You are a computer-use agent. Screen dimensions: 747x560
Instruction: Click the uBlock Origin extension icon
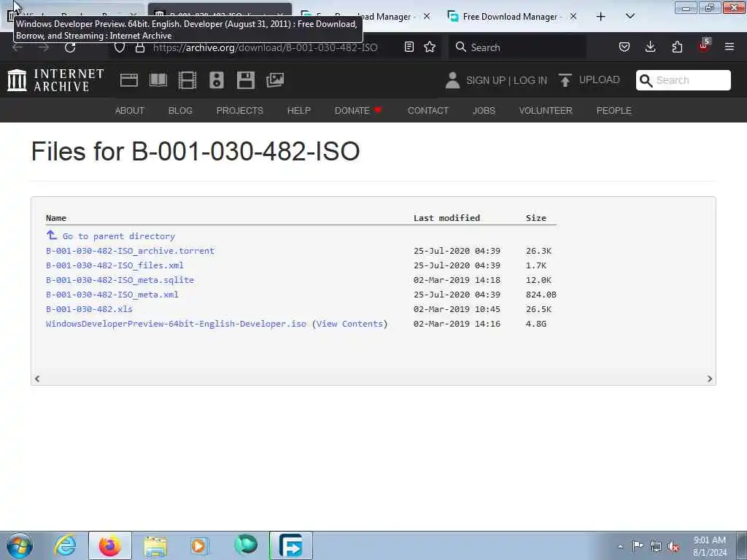[x=704, y=46]
